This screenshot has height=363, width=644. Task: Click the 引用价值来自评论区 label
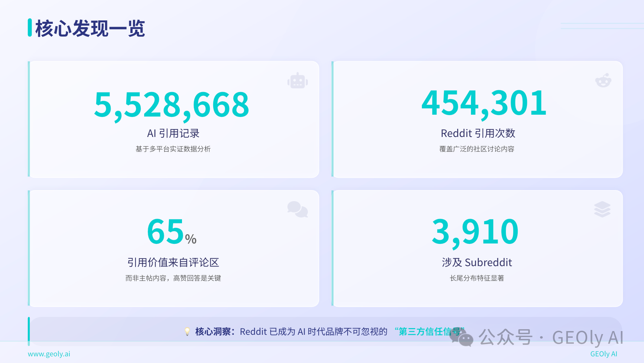click(173, 262)
